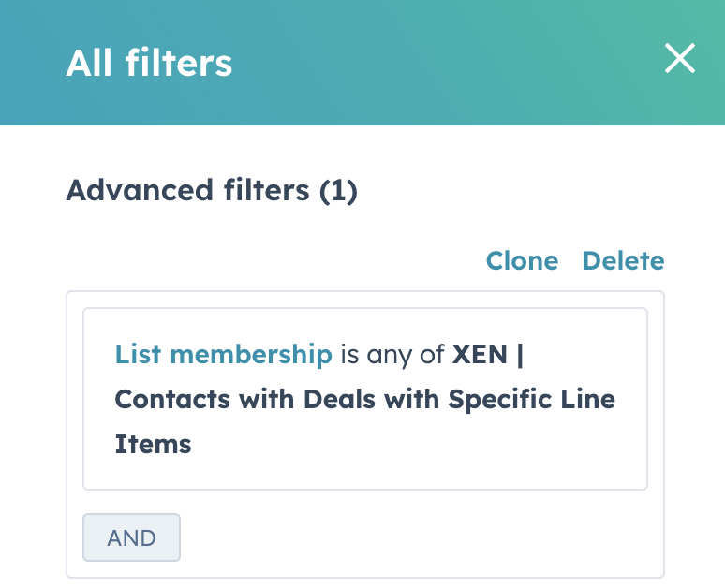Click "Specific Line" in the list name
725x588 pixels.
(531, 399)
